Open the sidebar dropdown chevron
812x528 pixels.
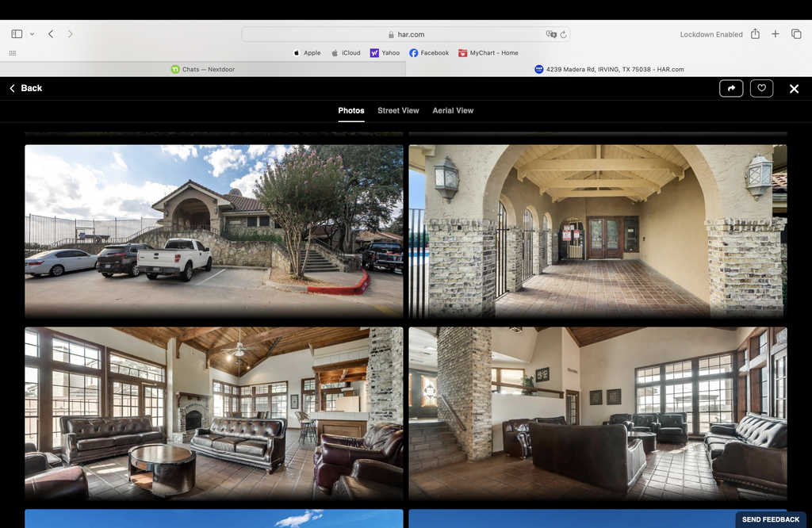32,34
